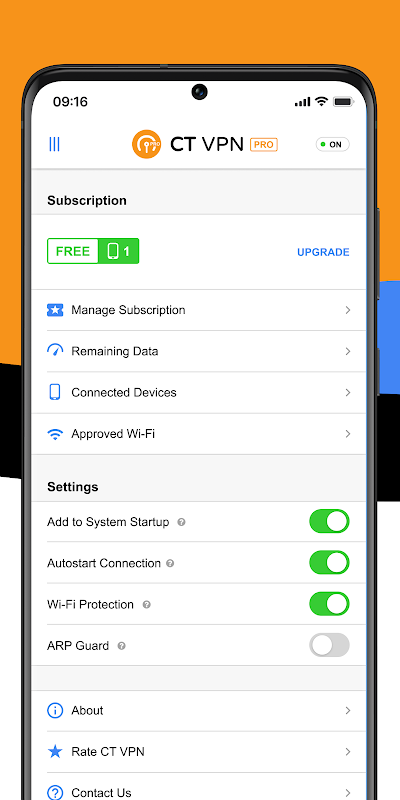
Task: Expand Manage Subscription chevron
Action: [x=347, y=310]
